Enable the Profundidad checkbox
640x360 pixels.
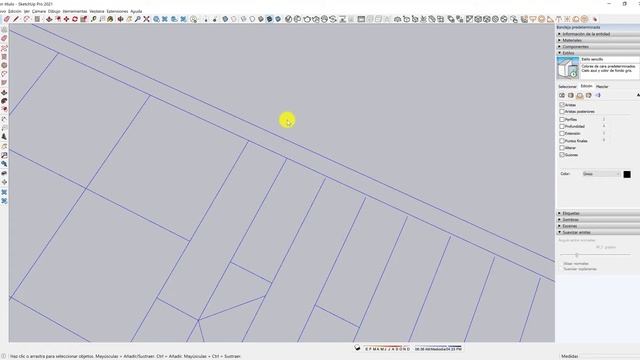pos(562,127)
